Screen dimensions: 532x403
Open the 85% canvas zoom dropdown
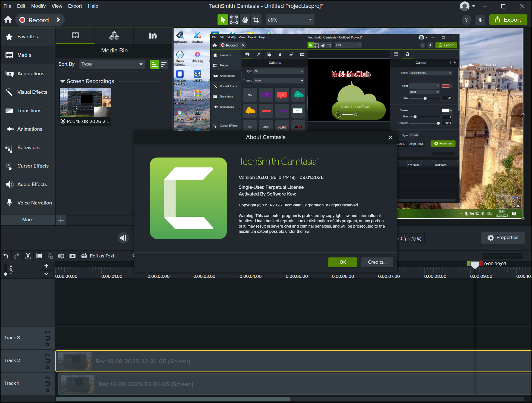pyautogui.click(x=290, y=20)
